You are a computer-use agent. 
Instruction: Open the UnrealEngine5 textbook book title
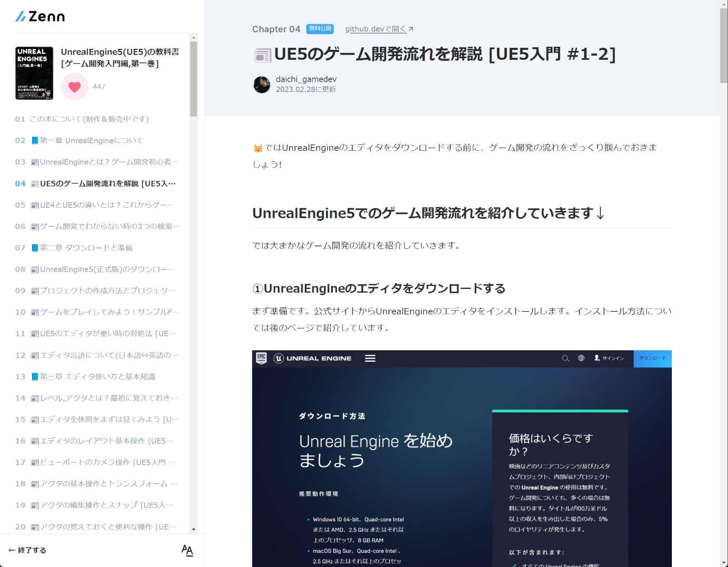point(120,58)
